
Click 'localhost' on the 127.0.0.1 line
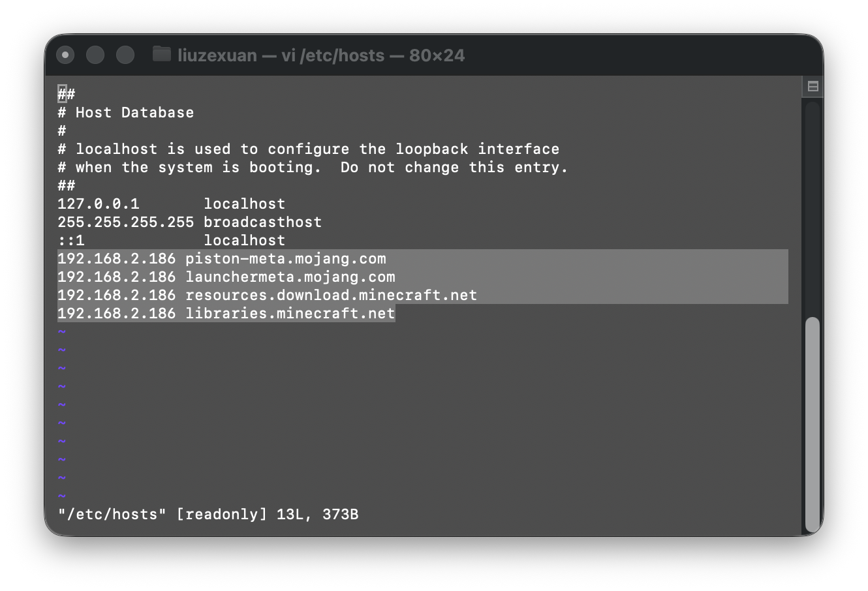click(245, 204)
